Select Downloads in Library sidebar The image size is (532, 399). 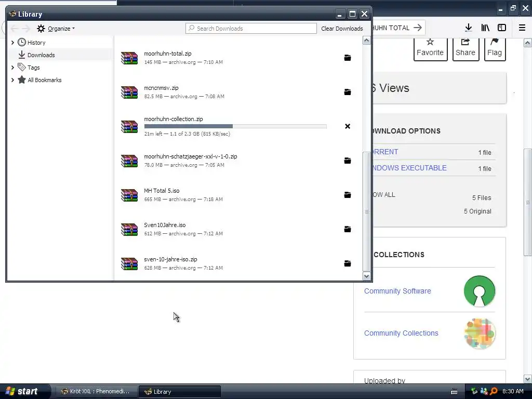click(41, 55)
